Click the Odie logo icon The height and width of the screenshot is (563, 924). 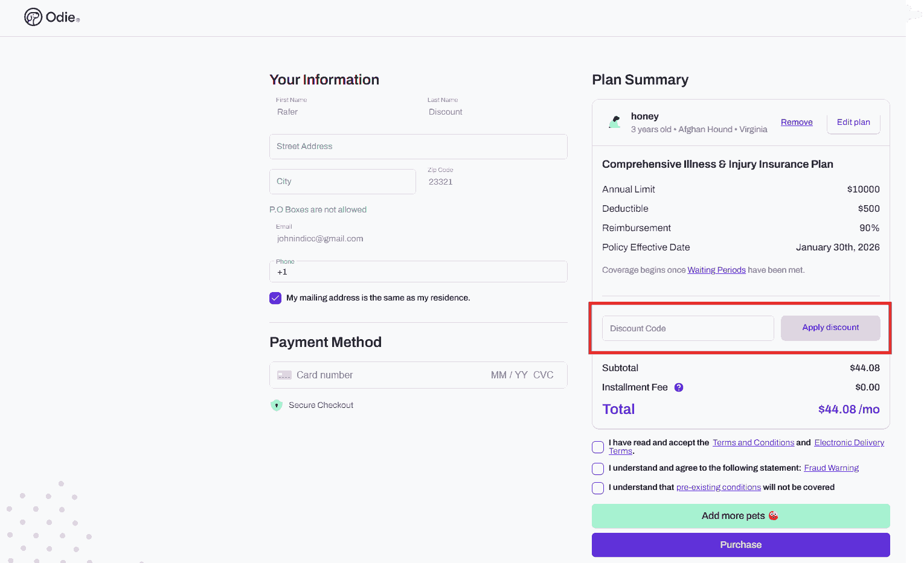[x=33, y=17]
